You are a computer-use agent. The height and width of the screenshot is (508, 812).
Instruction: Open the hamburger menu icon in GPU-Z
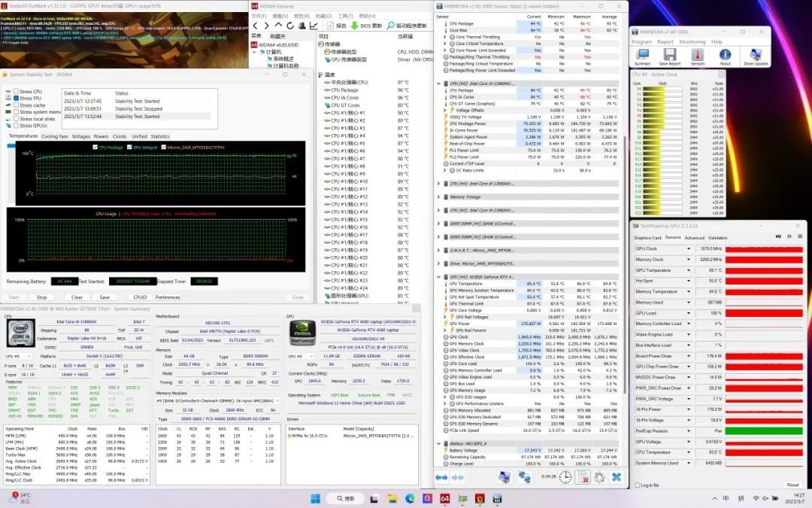pyautogui.click(x=799, y=236)
